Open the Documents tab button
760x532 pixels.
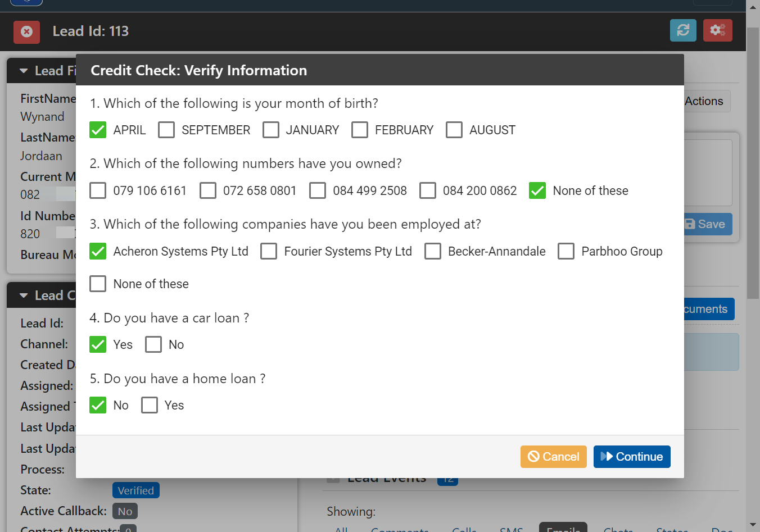pos(707,309)
